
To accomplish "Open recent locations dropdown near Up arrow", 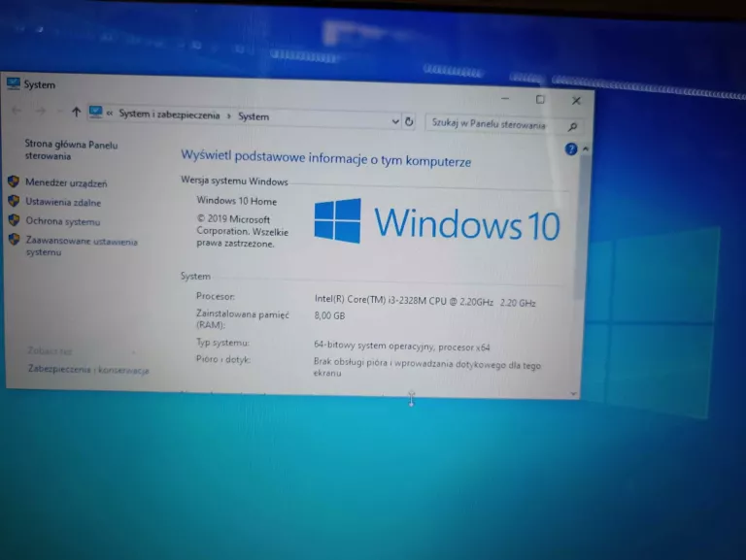I will (59, 112).
